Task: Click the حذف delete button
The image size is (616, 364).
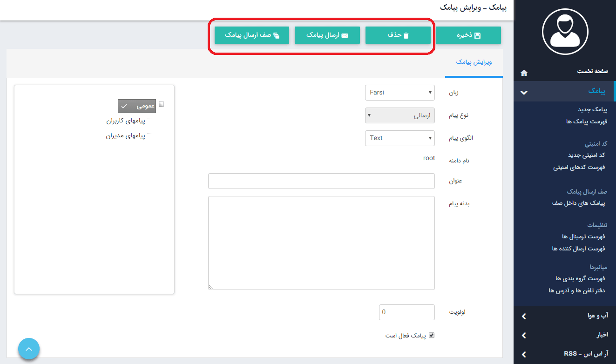Action: coord(398,35)
